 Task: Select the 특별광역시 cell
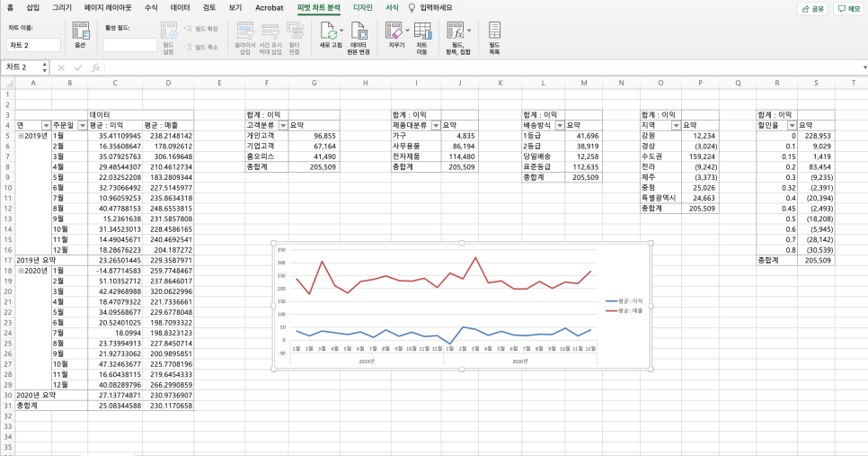(661, 198)
